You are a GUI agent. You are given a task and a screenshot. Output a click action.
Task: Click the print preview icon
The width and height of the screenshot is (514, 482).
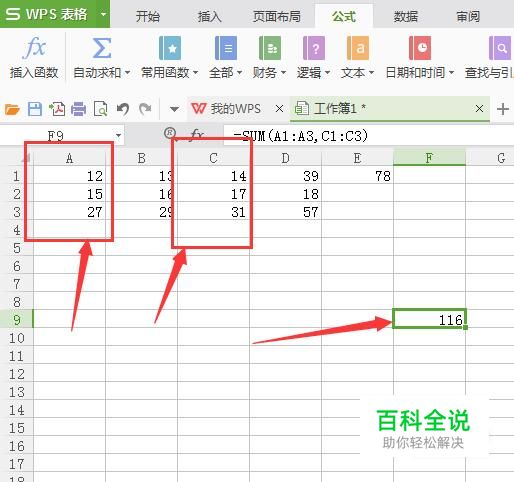[x=100, y=109]
